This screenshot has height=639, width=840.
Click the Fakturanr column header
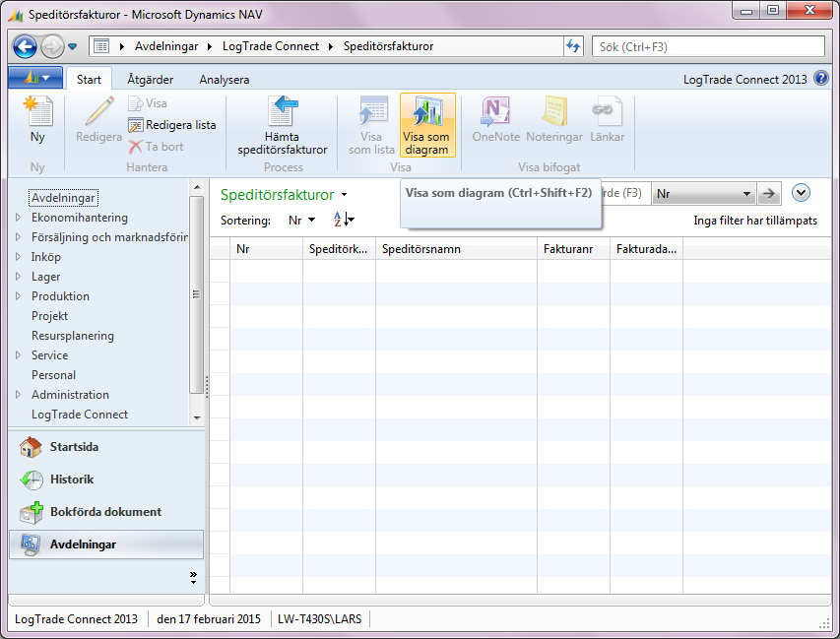574,249
